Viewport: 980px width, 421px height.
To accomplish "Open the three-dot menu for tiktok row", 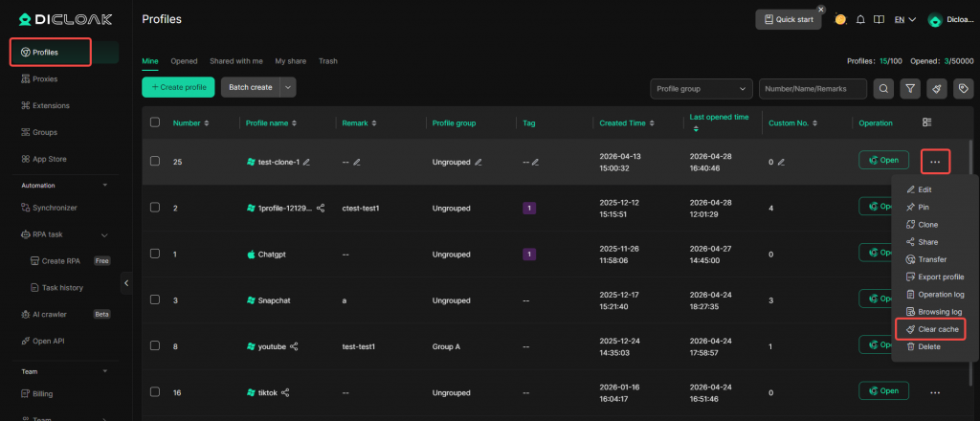I will (x=934, y=391).
